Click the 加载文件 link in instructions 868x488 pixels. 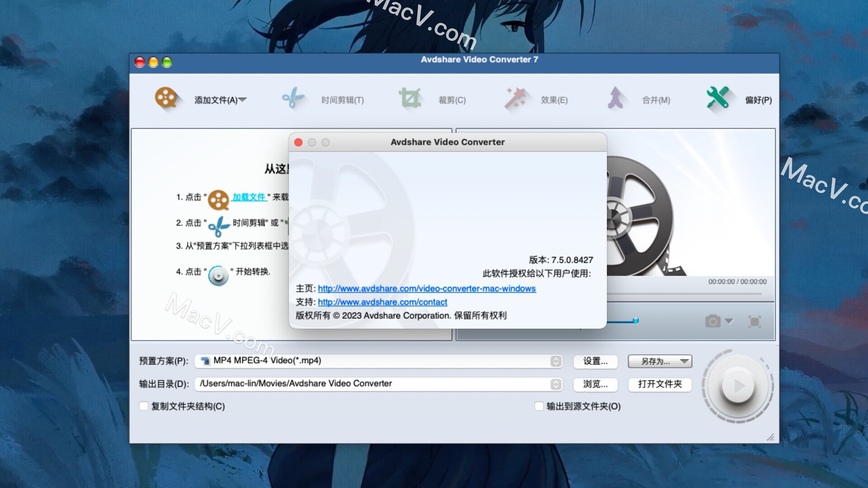(249, 197)
